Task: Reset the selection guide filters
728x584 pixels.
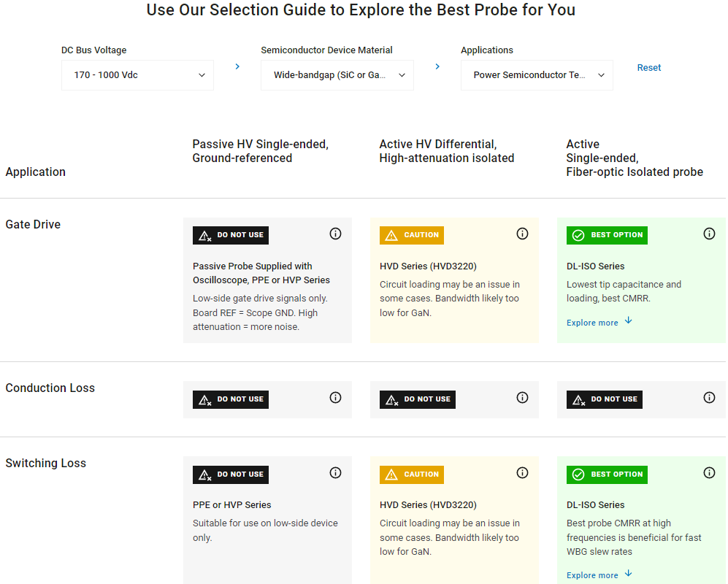Action: (648, 68)
